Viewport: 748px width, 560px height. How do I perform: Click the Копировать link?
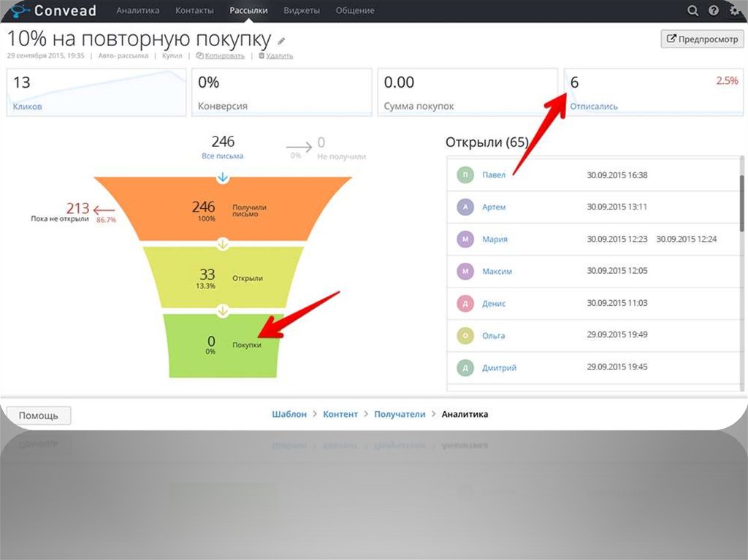(222, 55)
